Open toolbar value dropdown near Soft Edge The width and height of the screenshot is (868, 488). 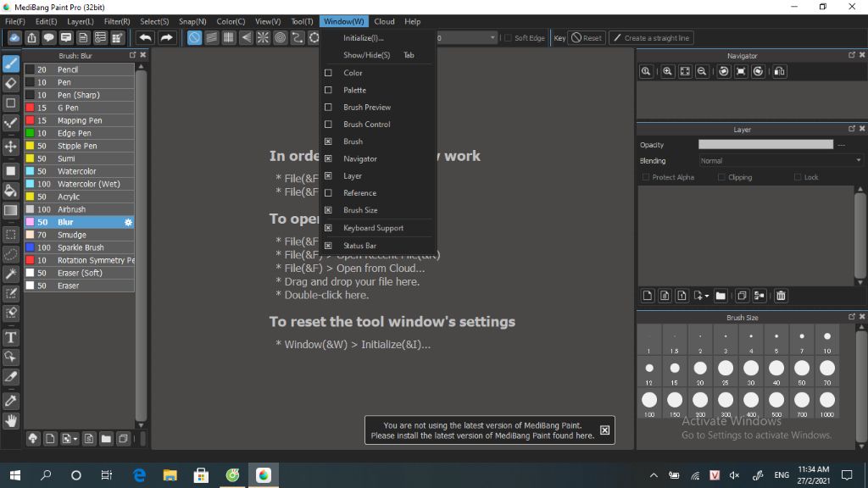[x=492, y=37]
